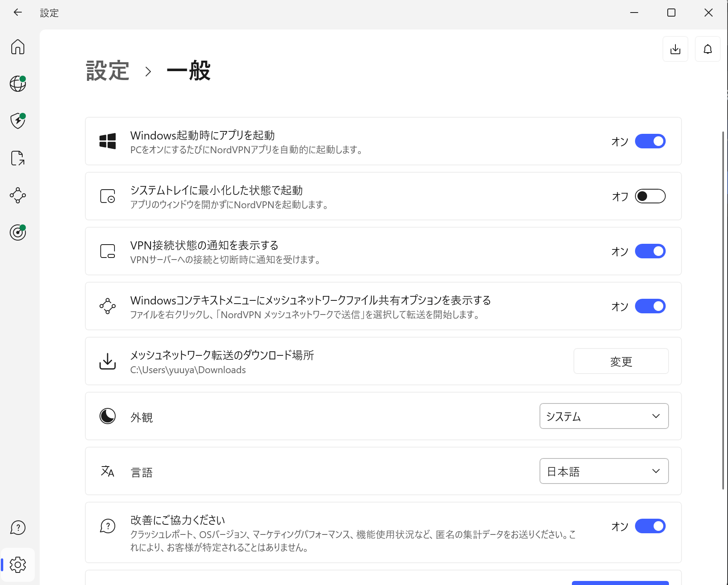Click メッシュネットワーク転送のダウンロード場所 label
Screen dimensions: 728x585
click(x=222, y=355)
